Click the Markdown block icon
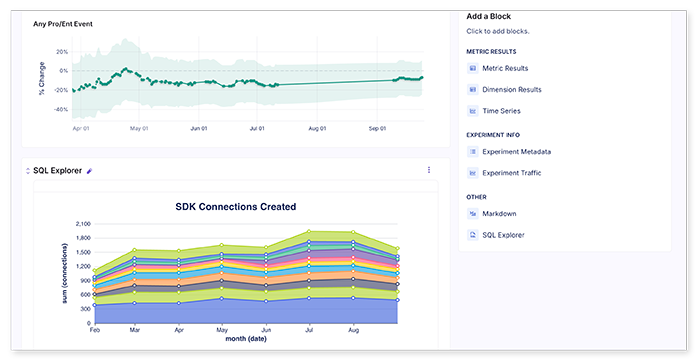 (473, 214)
